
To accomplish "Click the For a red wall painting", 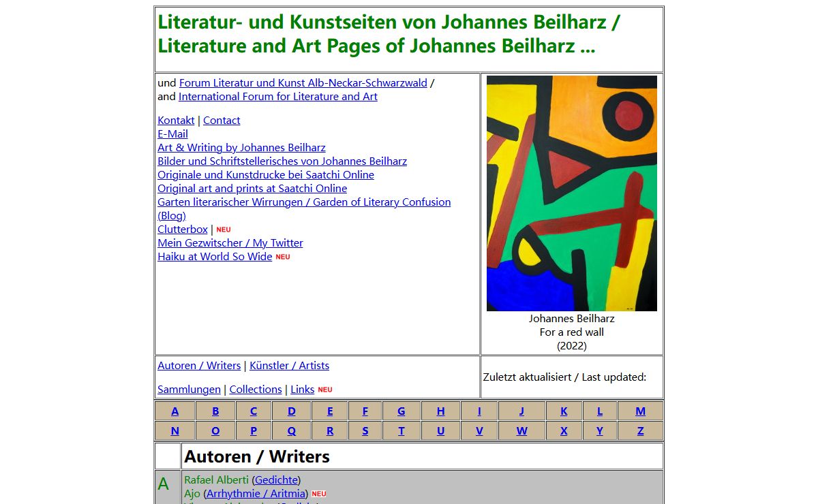I will coord(572,193).
